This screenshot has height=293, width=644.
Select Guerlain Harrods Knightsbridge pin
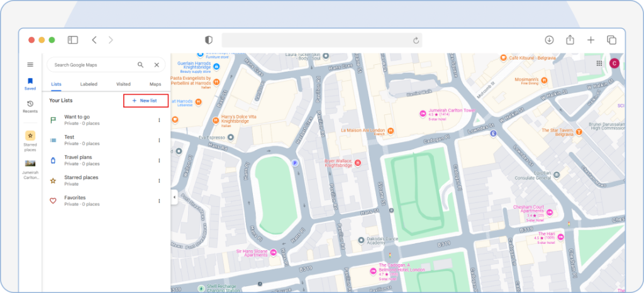pyautogui.click(x=216, y=65)
